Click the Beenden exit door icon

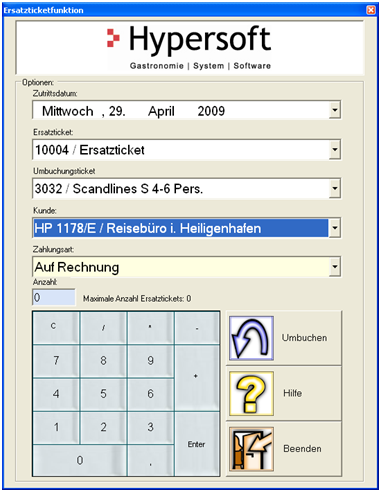[252, 449]
